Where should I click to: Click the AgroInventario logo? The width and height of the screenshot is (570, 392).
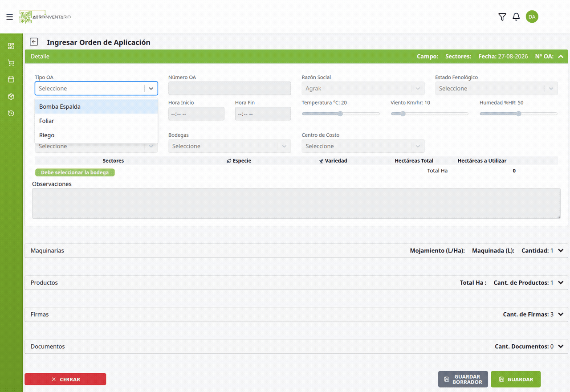coord(45,17)
